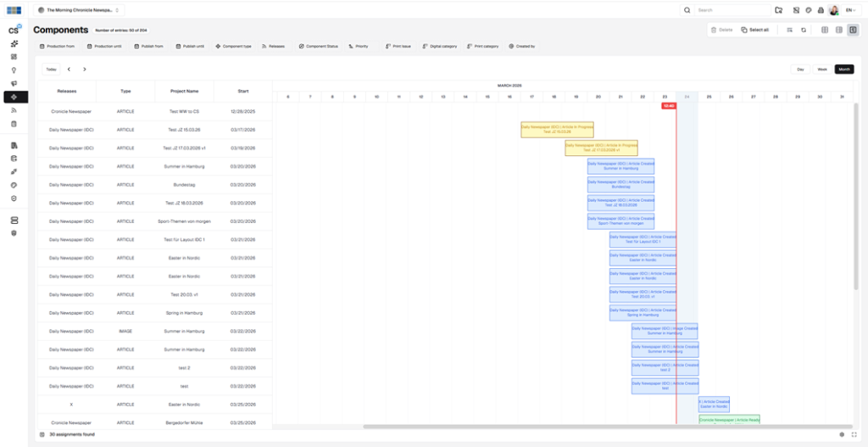Click the Select all button
868x447 pixels.
pos(754,30)
